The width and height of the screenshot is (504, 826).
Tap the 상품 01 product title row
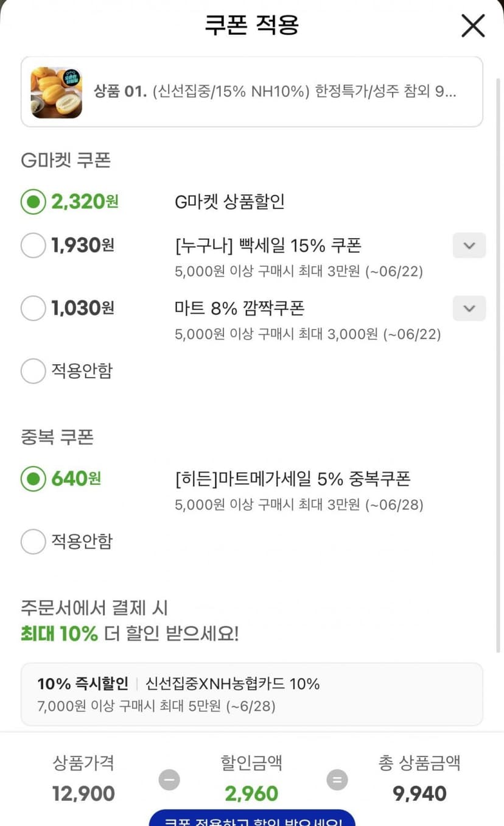252,92
